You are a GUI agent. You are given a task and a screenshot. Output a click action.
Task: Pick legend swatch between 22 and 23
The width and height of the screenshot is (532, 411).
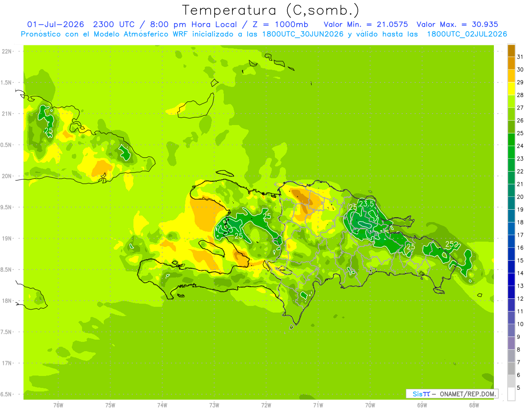511,165
